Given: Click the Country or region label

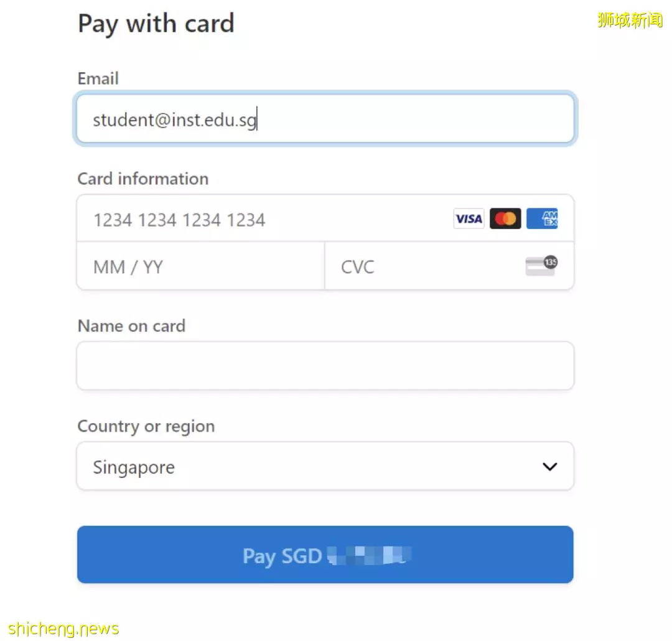Looking at the screenshot, I should click(x=146, y=427).
